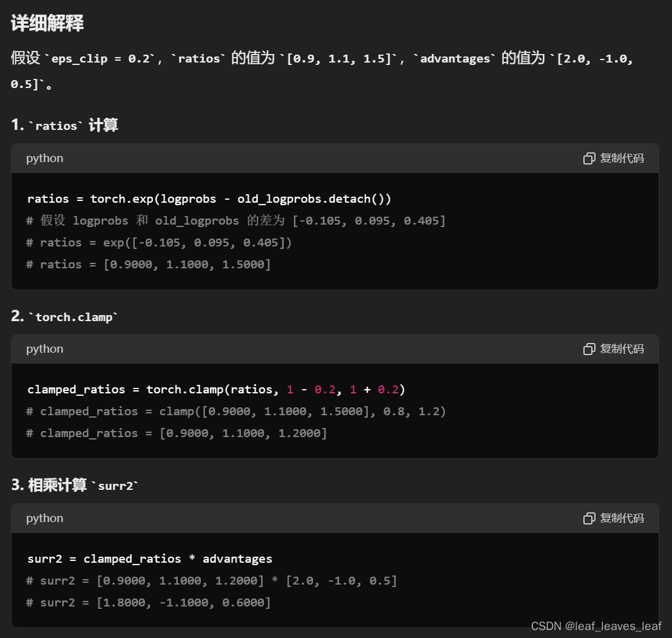Click the '3. 相乘计算 surr2' heading
The image size is (672, 638).
click(75, 486)
